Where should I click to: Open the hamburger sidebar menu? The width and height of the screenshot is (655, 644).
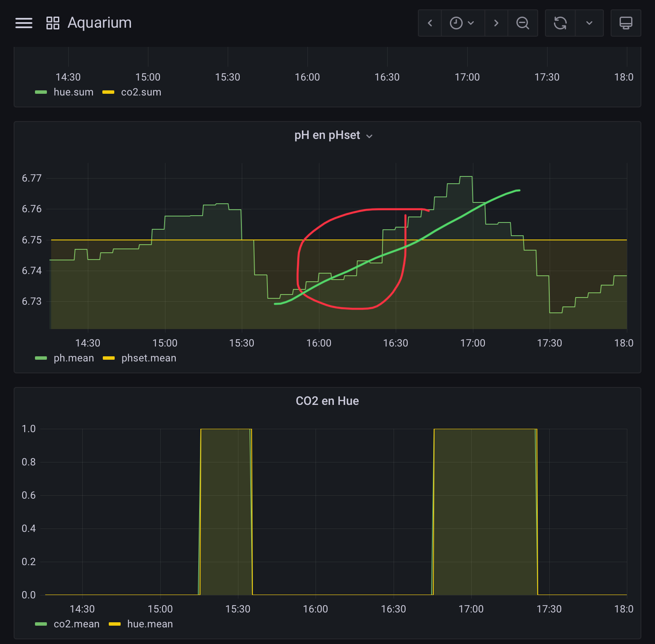[24, 23]
